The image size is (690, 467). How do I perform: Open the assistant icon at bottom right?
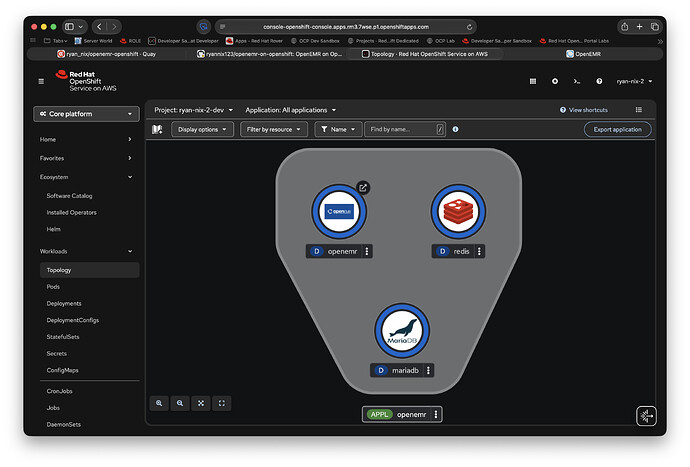[646, 416]
